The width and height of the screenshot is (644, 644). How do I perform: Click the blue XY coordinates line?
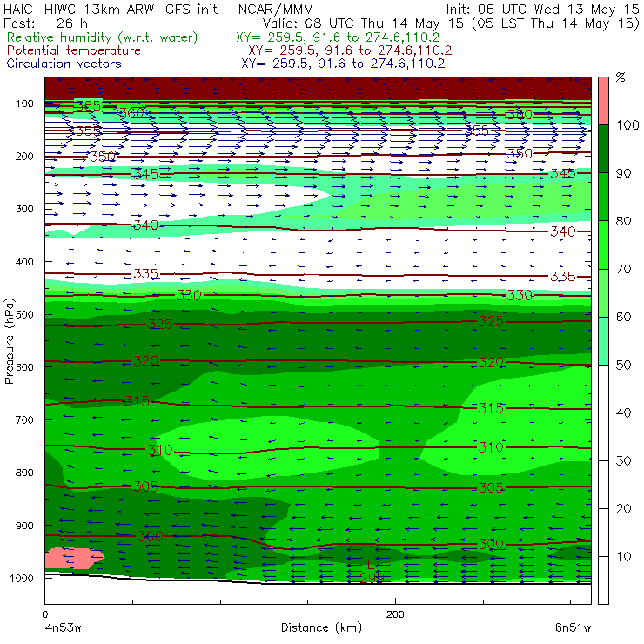[343, 64]
